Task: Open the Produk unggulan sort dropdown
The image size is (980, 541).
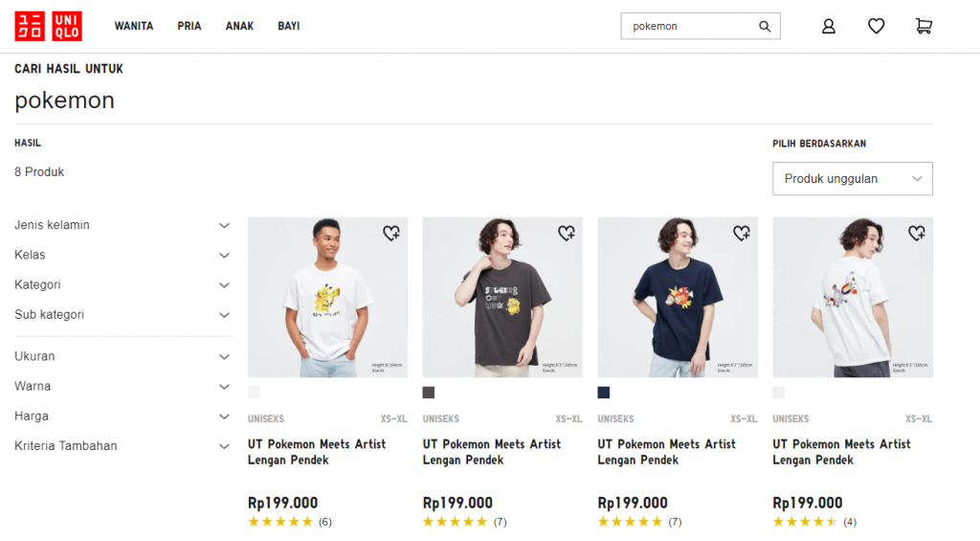Action: [x=852, y=179]
